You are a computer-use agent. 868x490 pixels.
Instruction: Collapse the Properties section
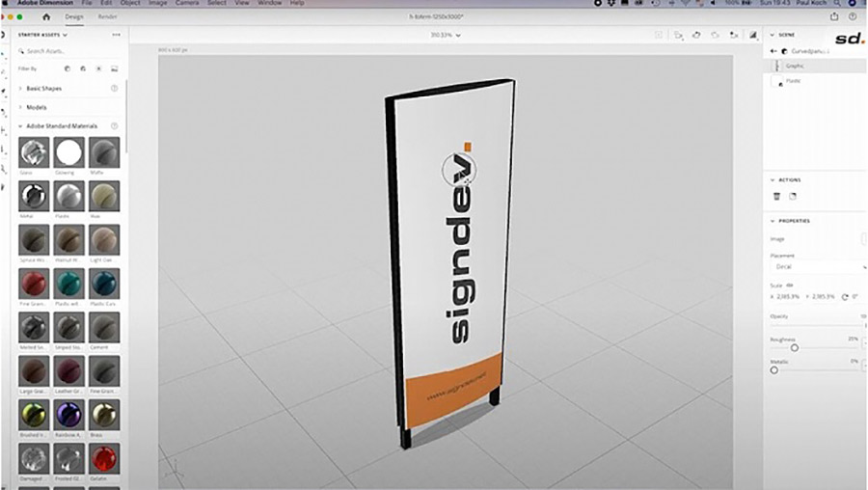773,221
